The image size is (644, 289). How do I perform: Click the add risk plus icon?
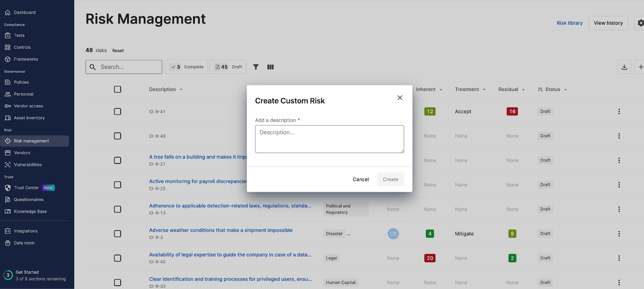(640, 67)
